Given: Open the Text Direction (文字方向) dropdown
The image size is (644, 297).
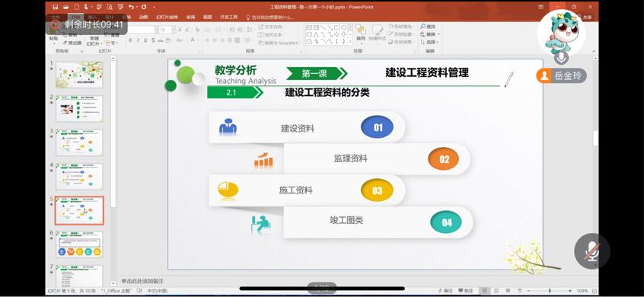Looking at the screenshot, I should [x=271, y=27].
